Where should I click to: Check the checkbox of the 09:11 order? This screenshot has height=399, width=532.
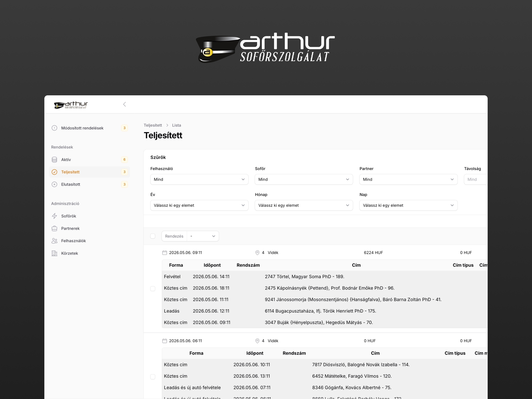click(x=153, y=289)
